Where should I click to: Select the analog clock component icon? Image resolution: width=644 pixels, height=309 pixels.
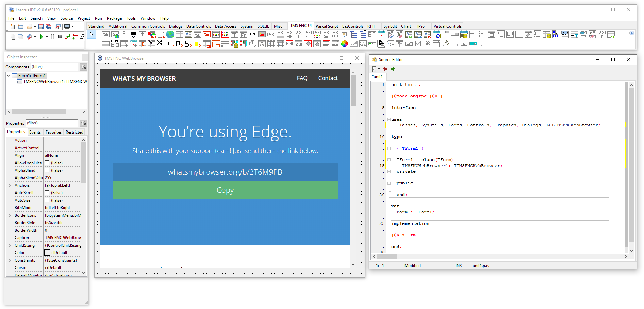253,44
